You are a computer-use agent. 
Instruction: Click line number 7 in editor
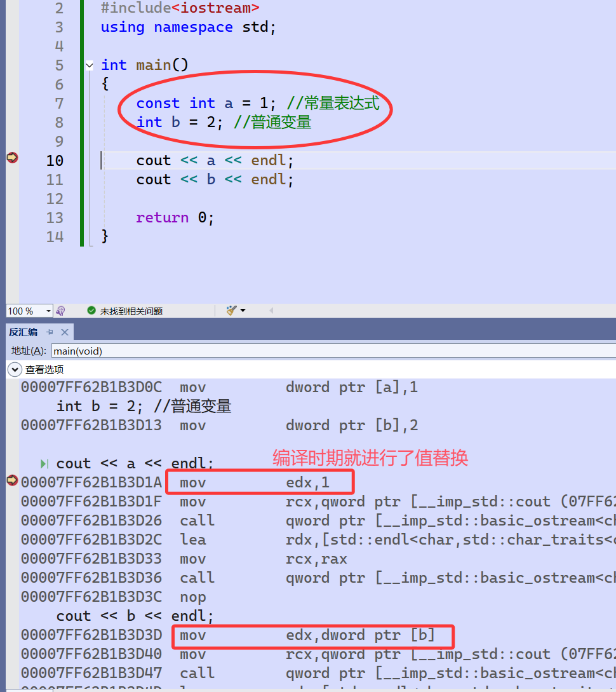click(x=59, y=104)
